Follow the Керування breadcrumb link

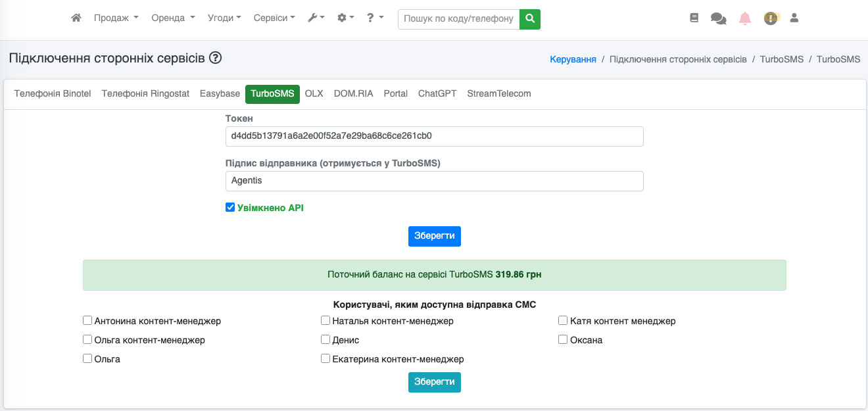pyautogui.click(x=573, y=59)
